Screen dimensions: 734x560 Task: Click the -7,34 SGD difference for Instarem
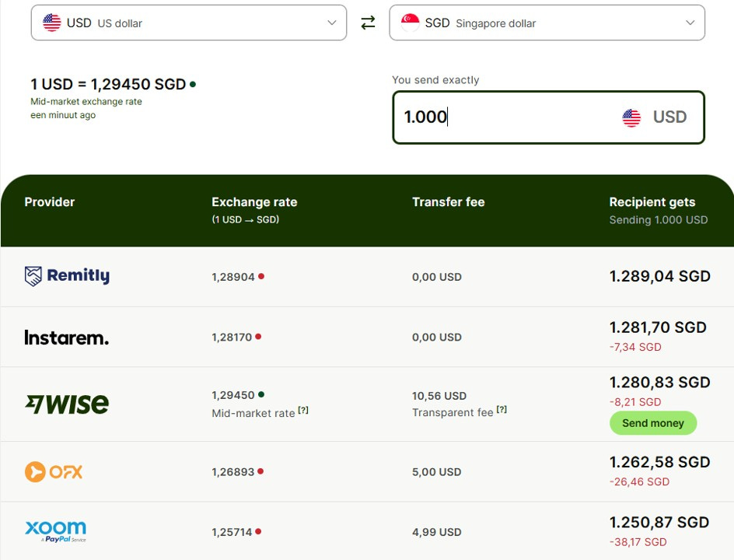point(635,348)
